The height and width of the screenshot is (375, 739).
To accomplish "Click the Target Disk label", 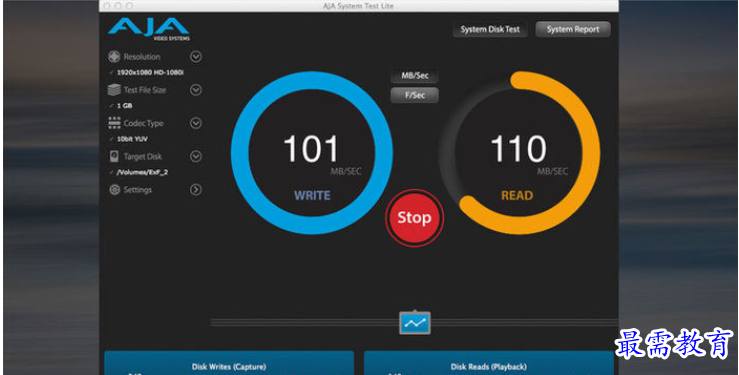I will click(x=142, y=156).
